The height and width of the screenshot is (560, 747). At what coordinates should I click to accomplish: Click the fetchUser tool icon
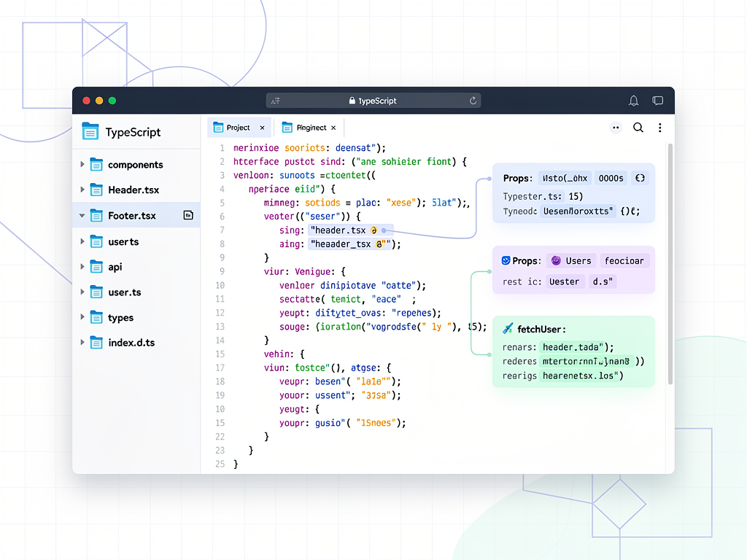[x=508, y=329]
